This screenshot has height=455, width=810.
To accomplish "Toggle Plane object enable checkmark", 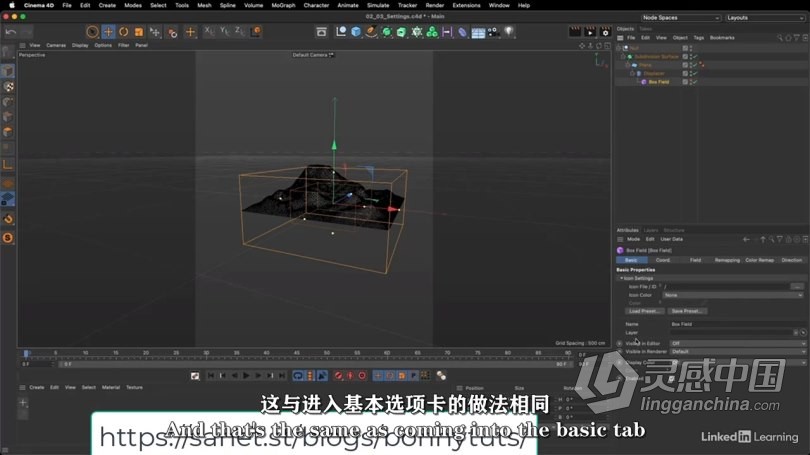I will tap(695, 65).
